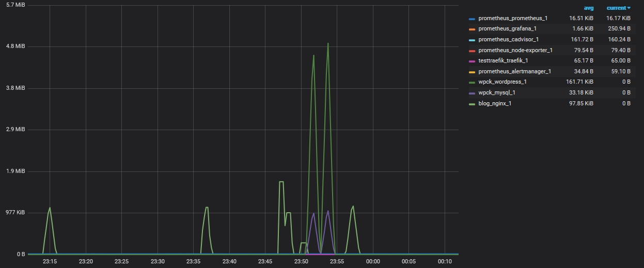The image size is (644, 268).
Task: Sort legend by the avg column header
Action: click(x=588, y=8)
